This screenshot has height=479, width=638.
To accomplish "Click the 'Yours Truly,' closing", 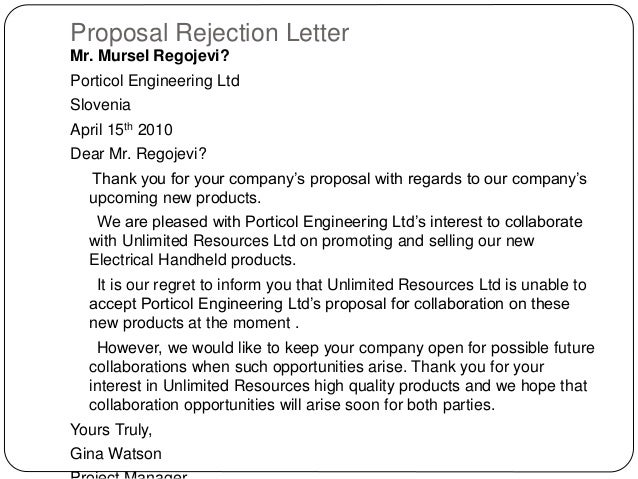I will (111, 430).
